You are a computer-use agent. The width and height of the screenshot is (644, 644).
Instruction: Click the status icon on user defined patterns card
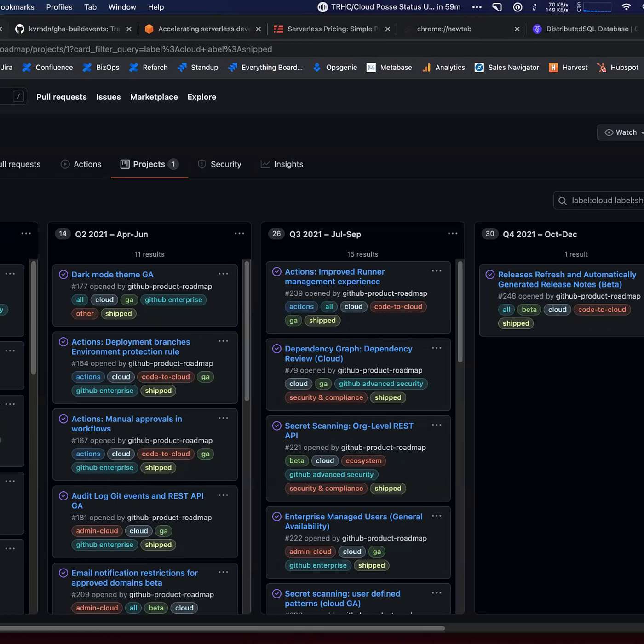pos(277,594)
